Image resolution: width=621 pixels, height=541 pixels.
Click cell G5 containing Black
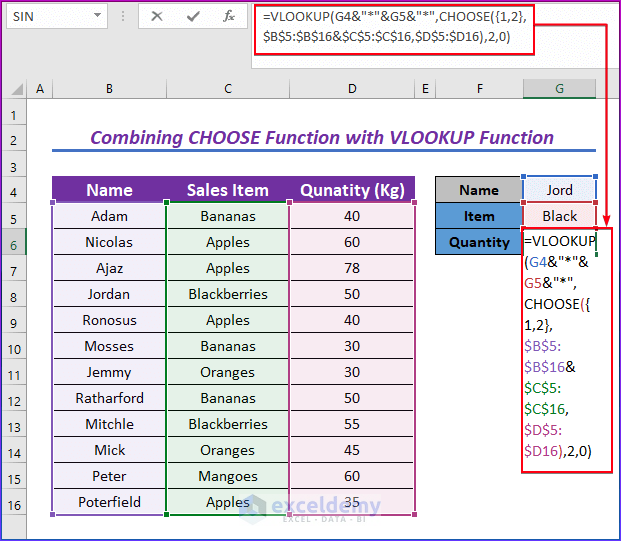coord(559,216)
